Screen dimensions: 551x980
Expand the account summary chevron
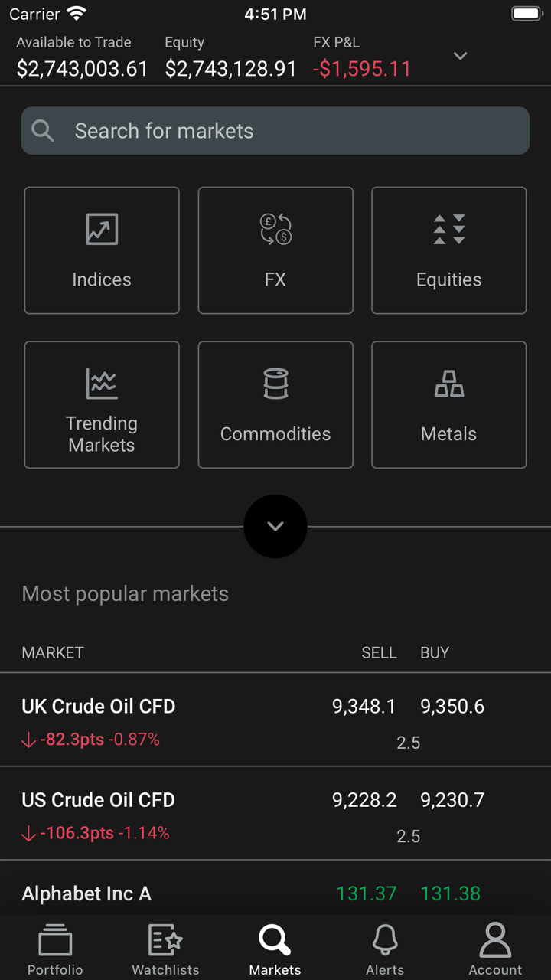[x=460, y=56]
